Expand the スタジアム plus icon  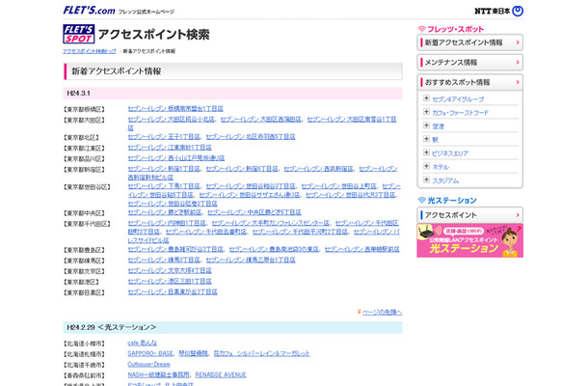426,179
